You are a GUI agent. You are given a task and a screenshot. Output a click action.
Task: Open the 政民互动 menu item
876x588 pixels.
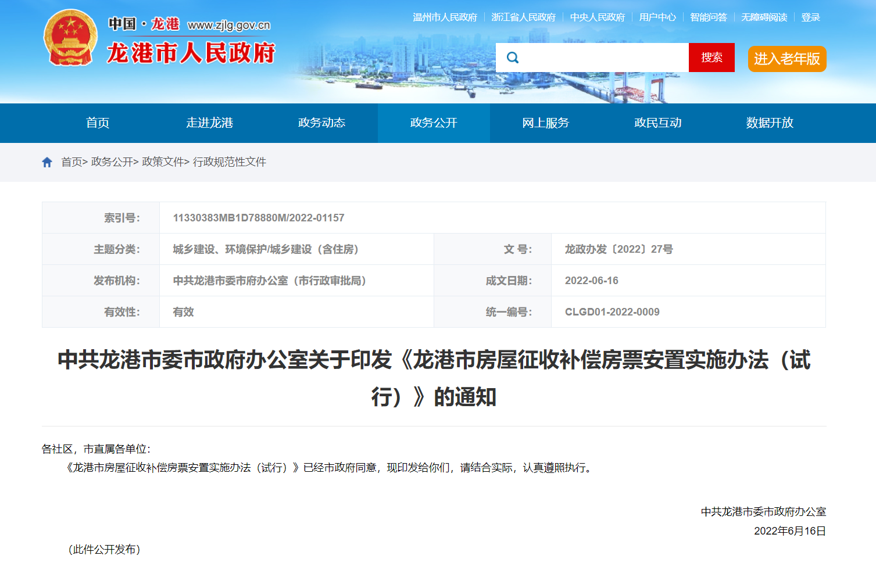[x=657, y=123]
